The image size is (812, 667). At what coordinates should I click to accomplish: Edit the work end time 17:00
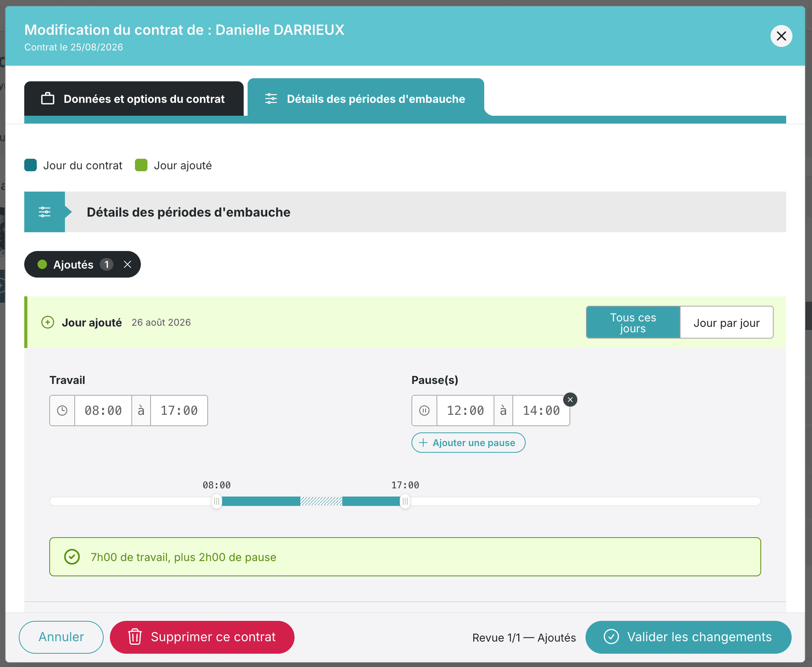pyautogui.click(x=179, y=411)
